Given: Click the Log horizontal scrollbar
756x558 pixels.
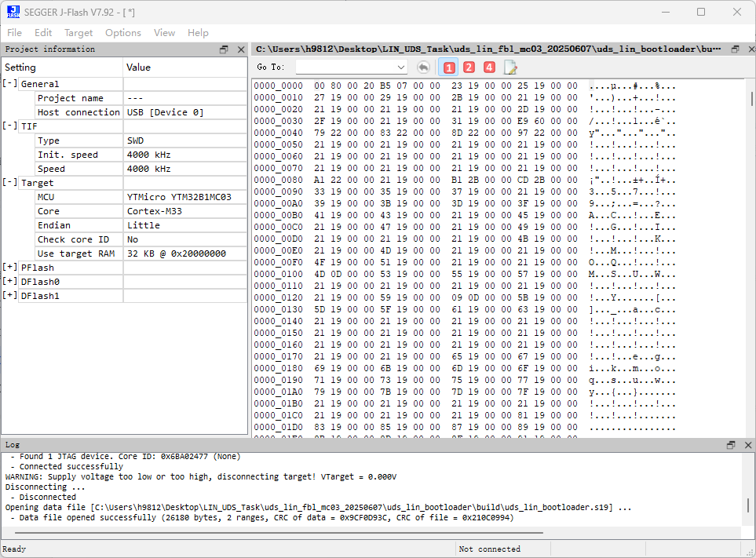Looking at the screenshot, I should [x=279, y=532].
